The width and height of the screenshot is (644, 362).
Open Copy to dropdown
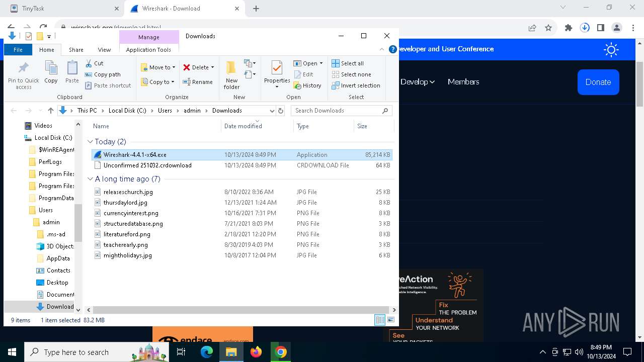click(x=157, y=82)
